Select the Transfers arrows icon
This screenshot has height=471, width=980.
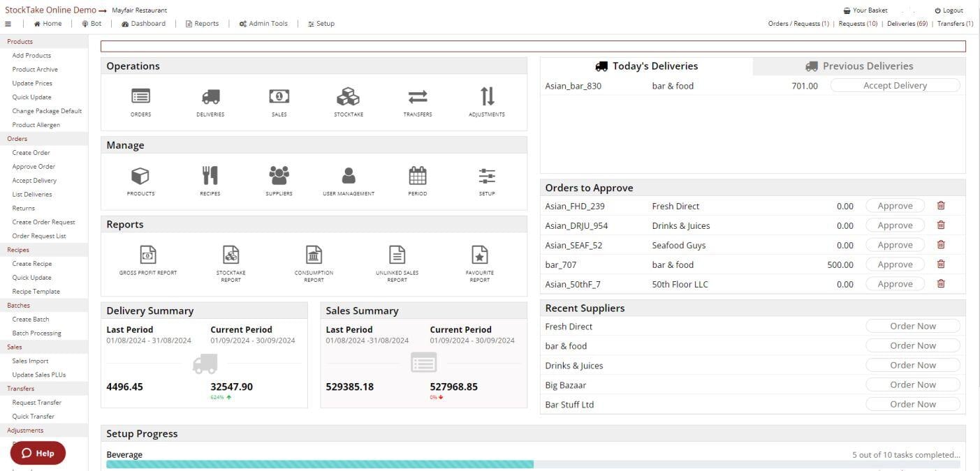pyautogui.click(x=418, y=97)
